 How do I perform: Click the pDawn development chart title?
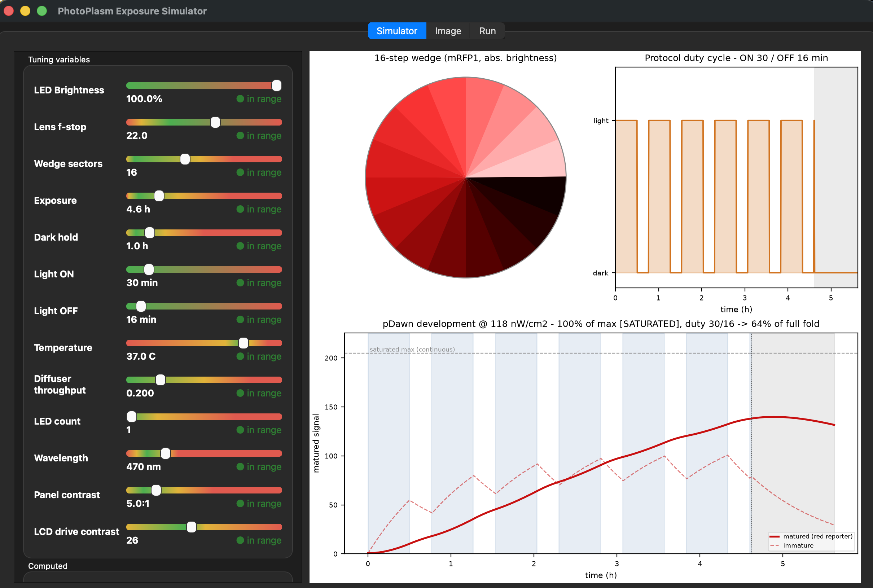601,324
